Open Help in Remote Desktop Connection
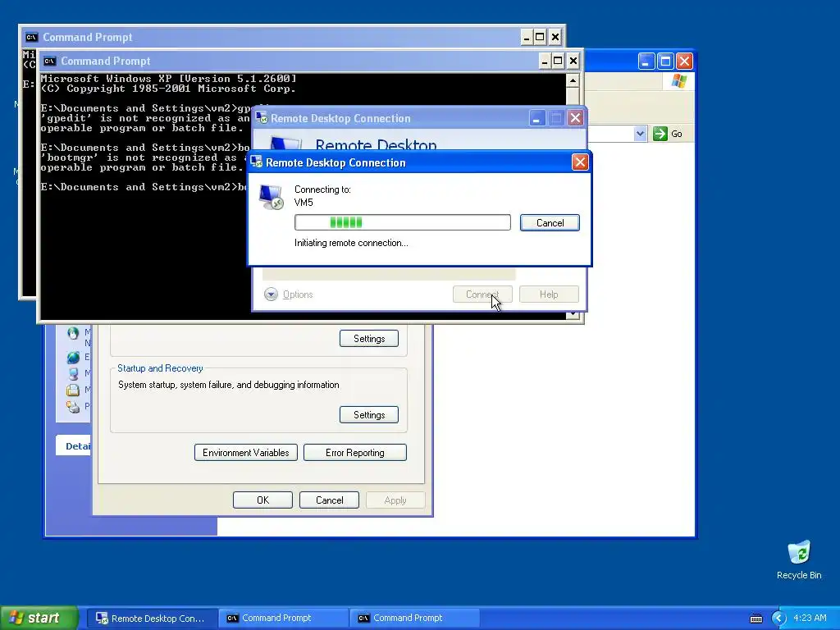 tap(549, 294)
